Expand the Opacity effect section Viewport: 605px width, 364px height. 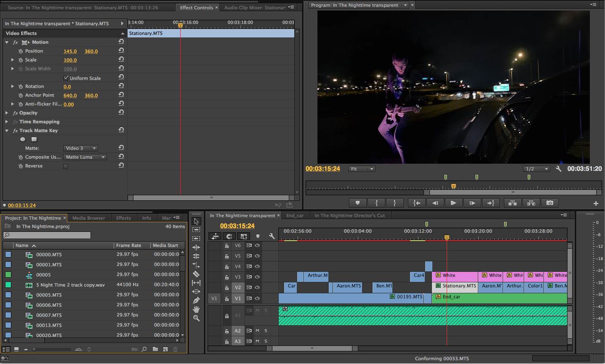[x=7, y=113]
